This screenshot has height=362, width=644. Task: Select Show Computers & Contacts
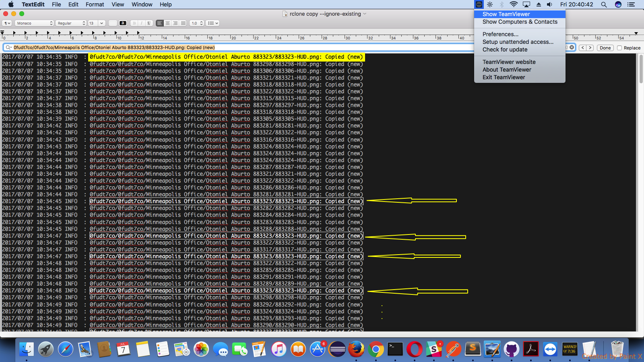click(x=520, y=22)
